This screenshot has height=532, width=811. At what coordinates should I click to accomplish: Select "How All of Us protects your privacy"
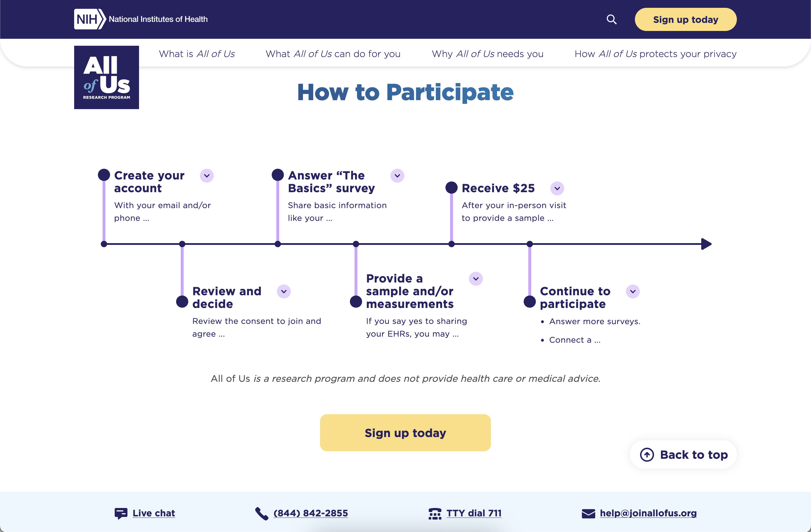click(x=655, y=54)
